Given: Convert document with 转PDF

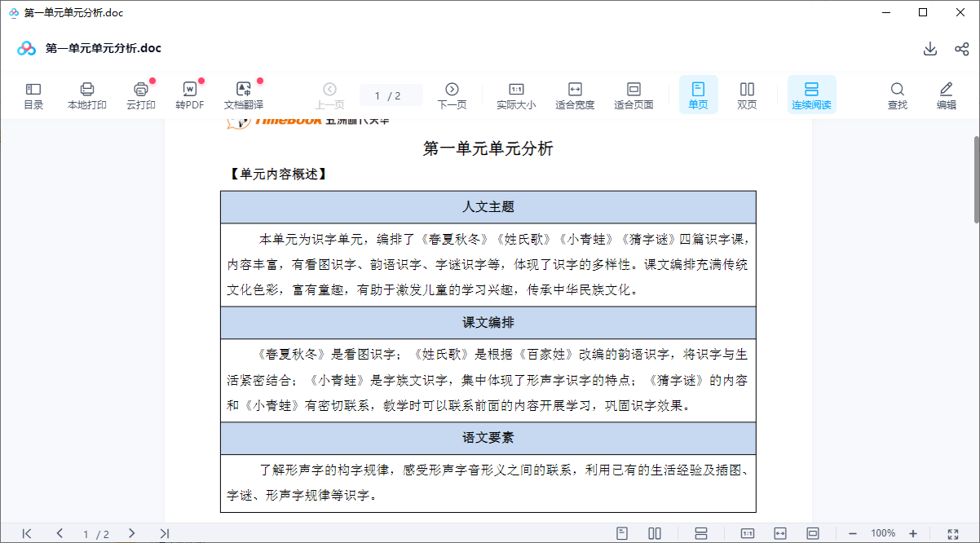Looking at the screenshot, I should tap(189, 95).
